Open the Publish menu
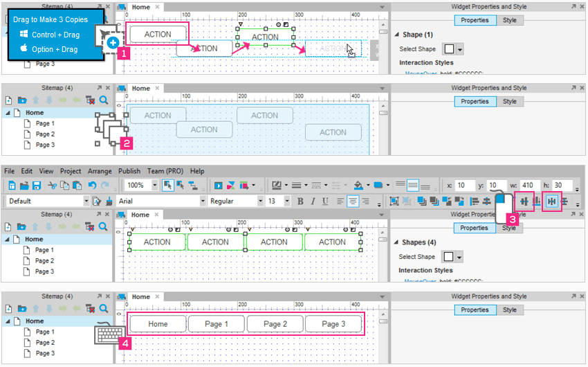Viewport: 588px width, 367px height. (129, 171)
